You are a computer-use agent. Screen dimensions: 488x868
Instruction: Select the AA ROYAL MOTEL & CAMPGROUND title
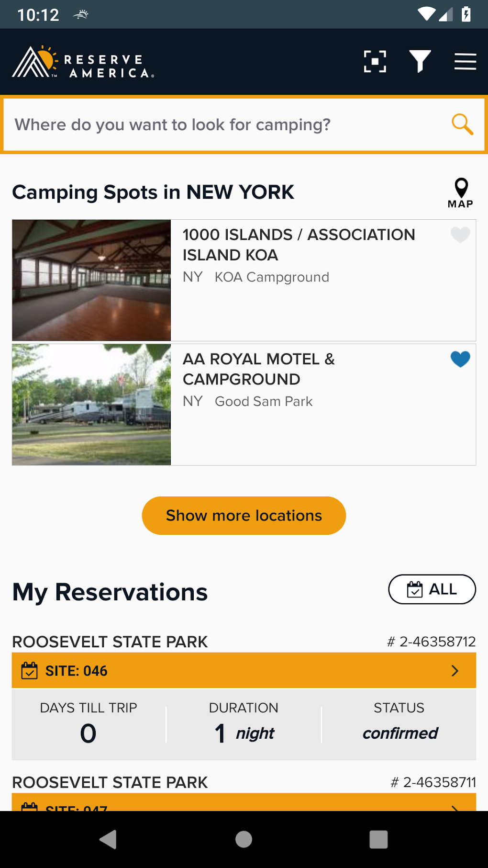click(x=258, y=369)
